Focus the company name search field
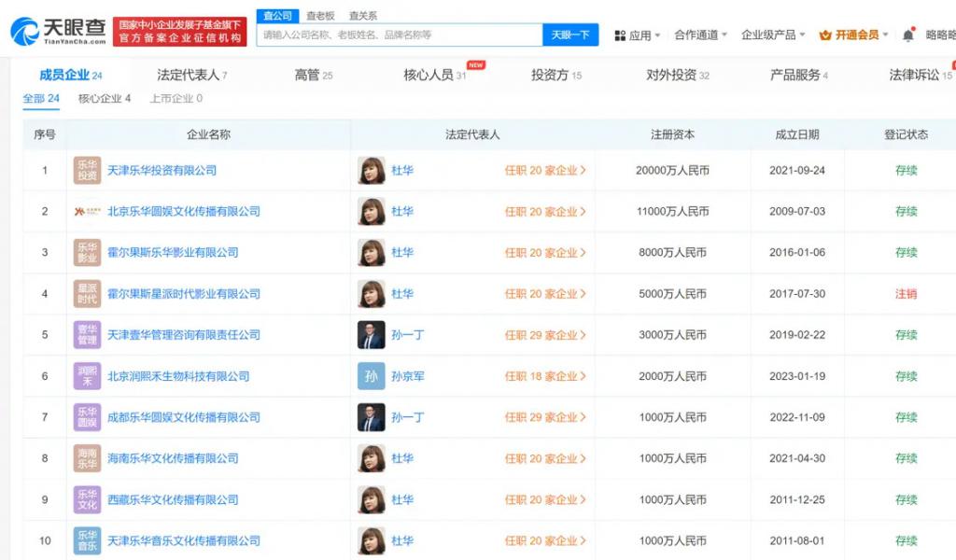 pyautogui.click(x=400, y=35)
